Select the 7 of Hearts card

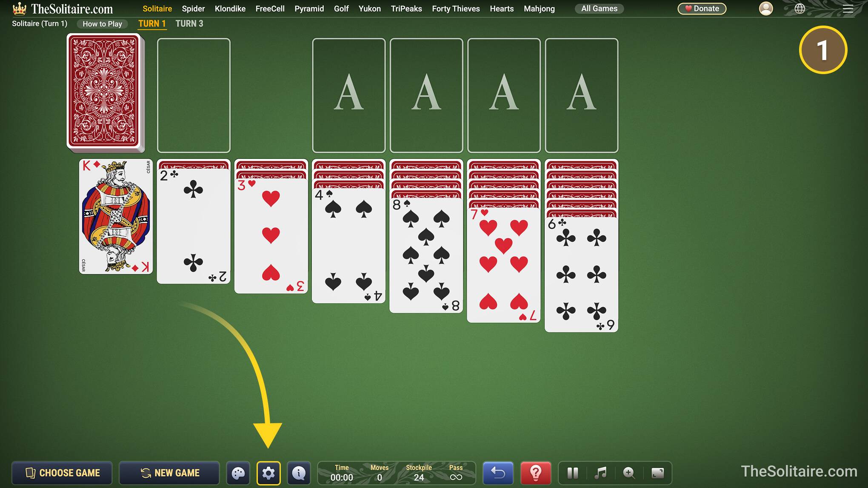tap(504, 265)
